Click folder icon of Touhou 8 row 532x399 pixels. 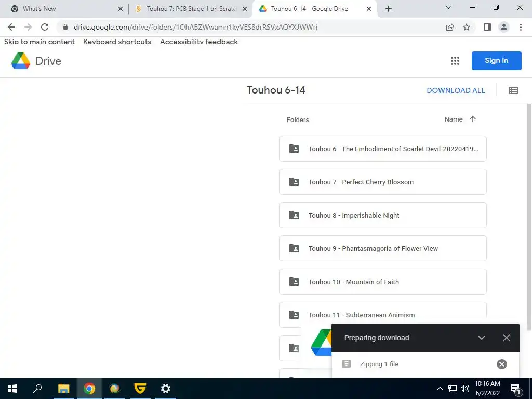pos(294,215)
